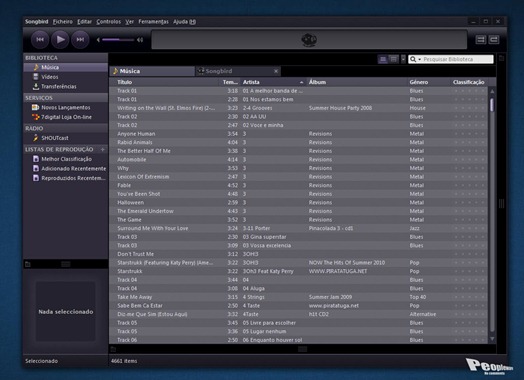
Task: Select the track 'Sabe Bem Ca Estar'
Action: click(x=298, y=306)
